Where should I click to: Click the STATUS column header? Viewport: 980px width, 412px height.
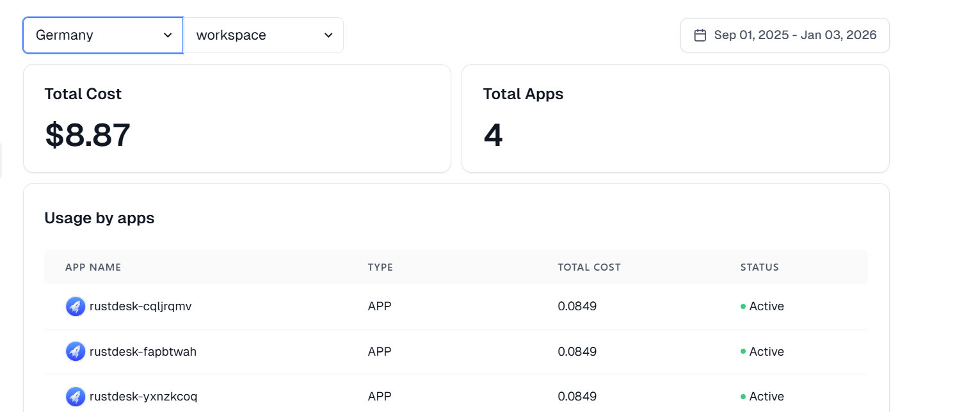point(759,267)
